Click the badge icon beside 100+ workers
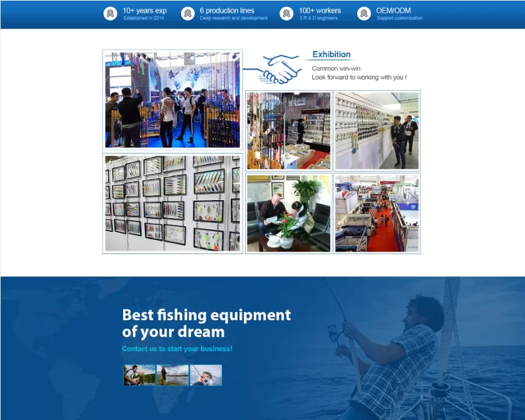Screen dimensions: 525x420 (x=286, y=14)
